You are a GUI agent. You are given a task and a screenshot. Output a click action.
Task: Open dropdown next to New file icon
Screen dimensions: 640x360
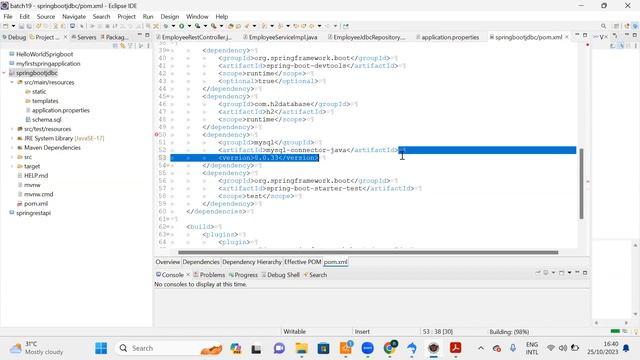[13, 26]
